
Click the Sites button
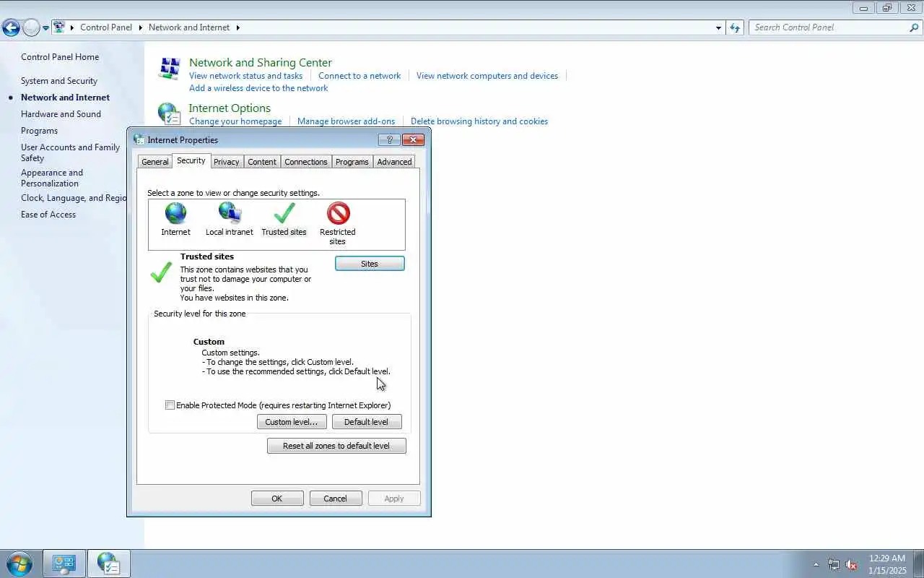point(370,264)
